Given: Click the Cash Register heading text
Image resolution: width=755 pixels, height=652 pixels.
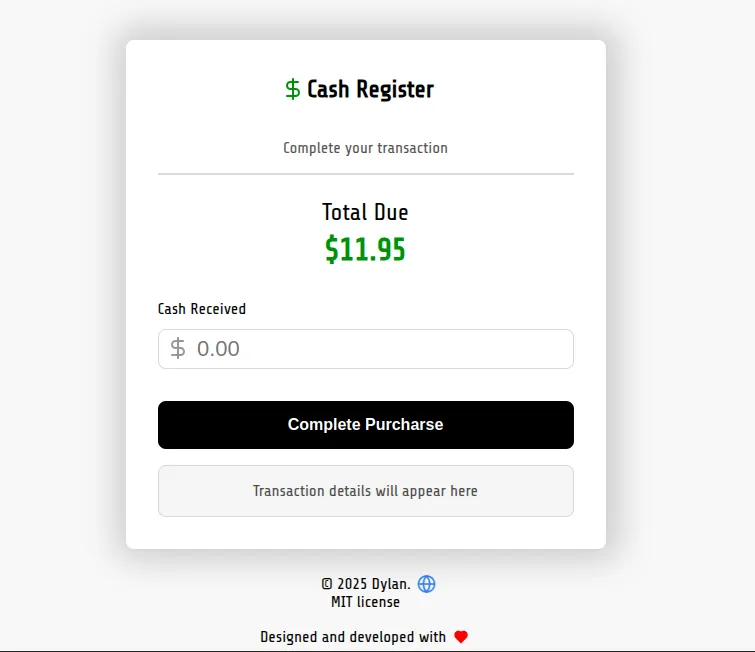Looking at the screenshot, I should click(x=370, y=90).
